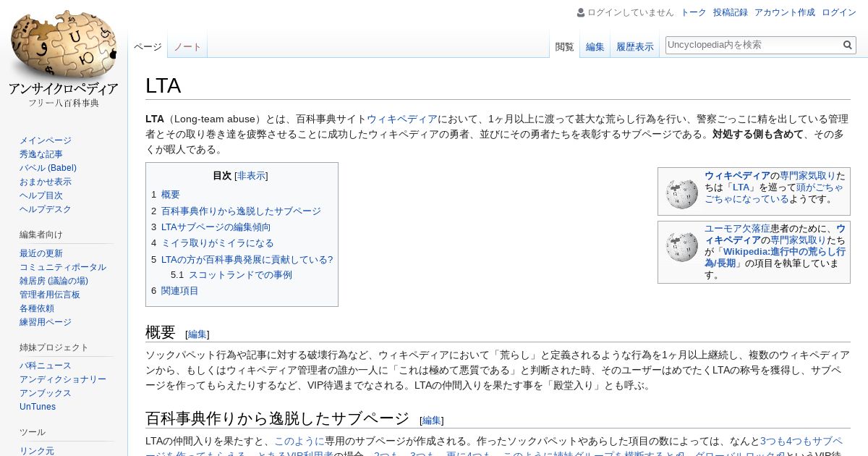Click the 姉妹プロジェクト sidebar heading
Image resolution: width=868 pixels, height=456 pixels.
click(54, 347)
